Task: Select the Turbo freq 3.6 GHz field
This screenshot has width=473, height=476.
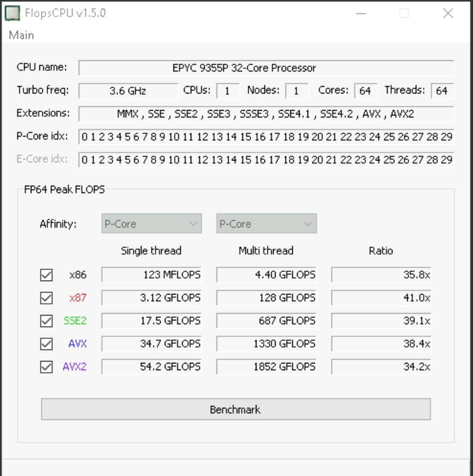Action: (128, 91)
